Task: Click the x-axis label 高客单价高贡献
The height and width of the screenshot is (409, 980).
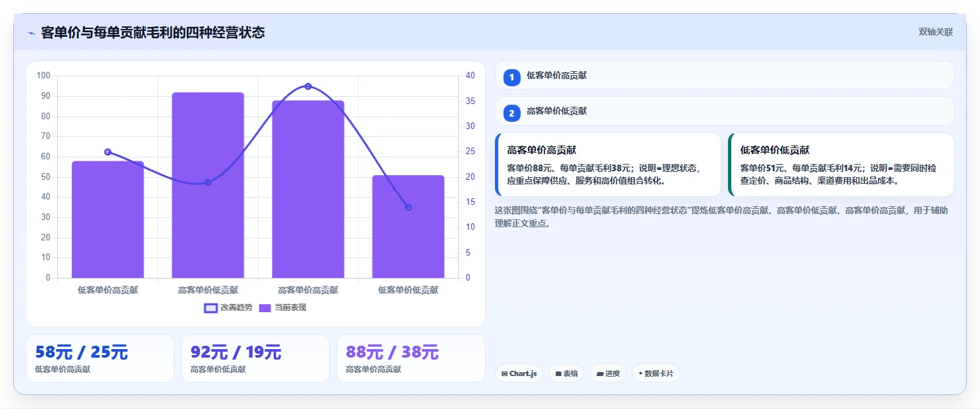Action: coord(308,290)
